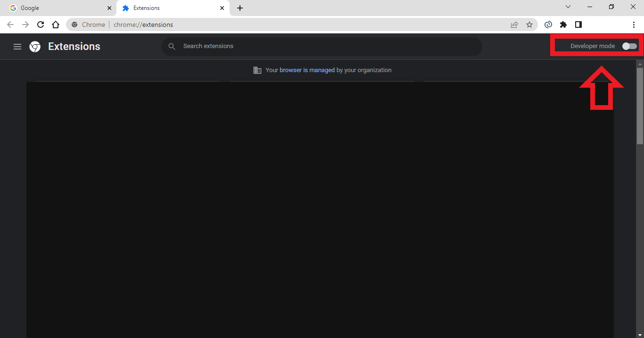
Task: Click the home icon in the toolbar
Action: (x=56, y=25)
